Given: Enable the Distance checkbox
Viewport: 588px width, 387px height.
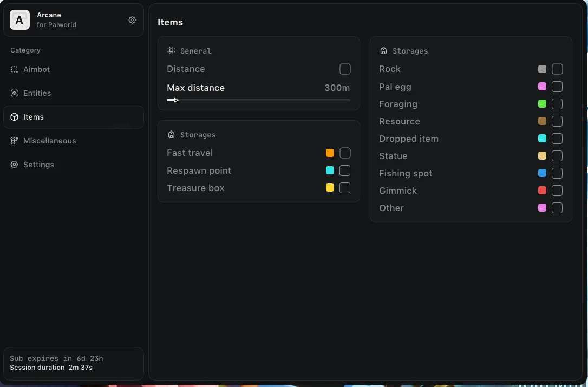Looking at the screenshot, I should tap(345, 69).
